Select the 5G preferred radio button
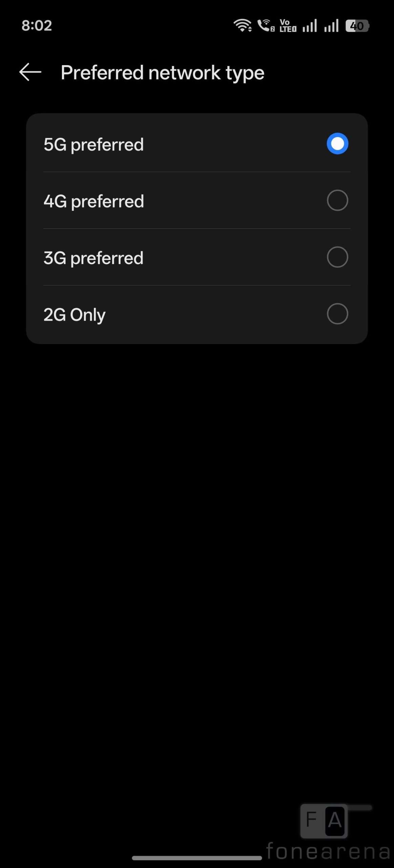Image resolution: width=394 pixels, height=868 pixels. click(x=337, y=143)
